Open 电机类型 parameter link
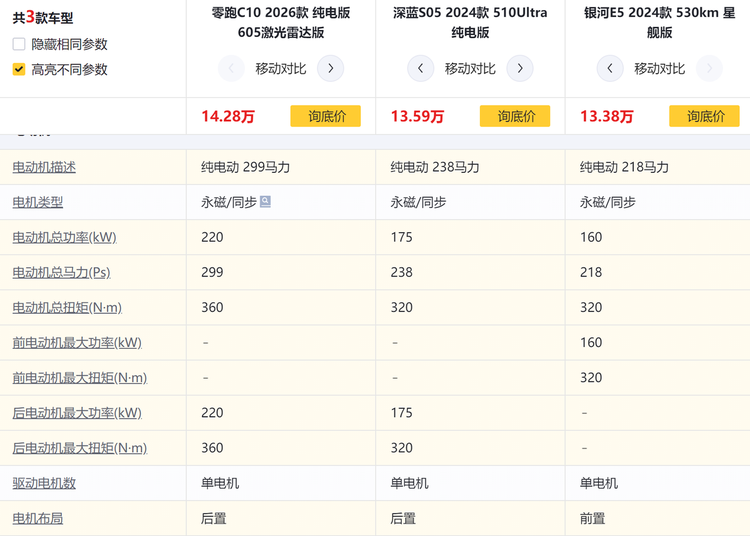 pos(38,202)
